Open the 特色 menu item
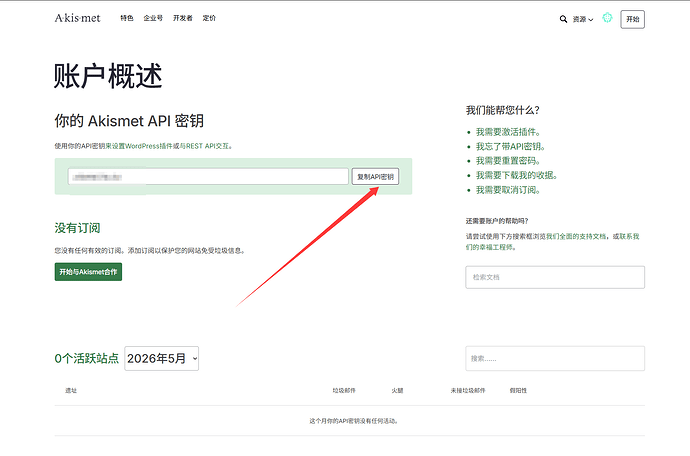This screenshot has width=690, height=456. [127, 18]
